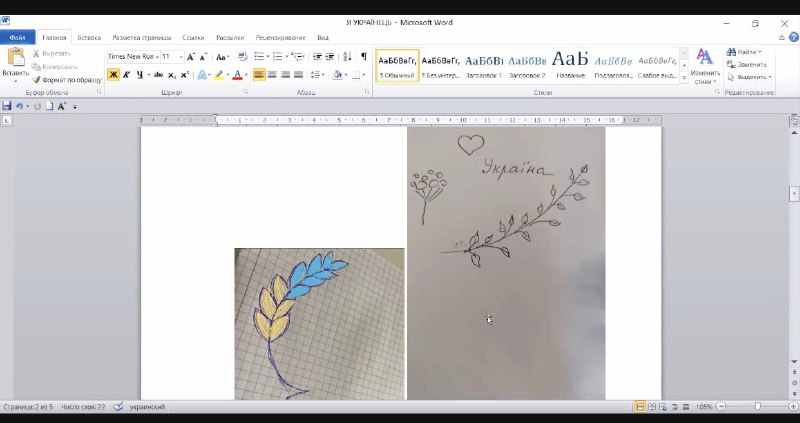Open the File (Файл) tab
The image size is (800, 423).
click(17, 38)
